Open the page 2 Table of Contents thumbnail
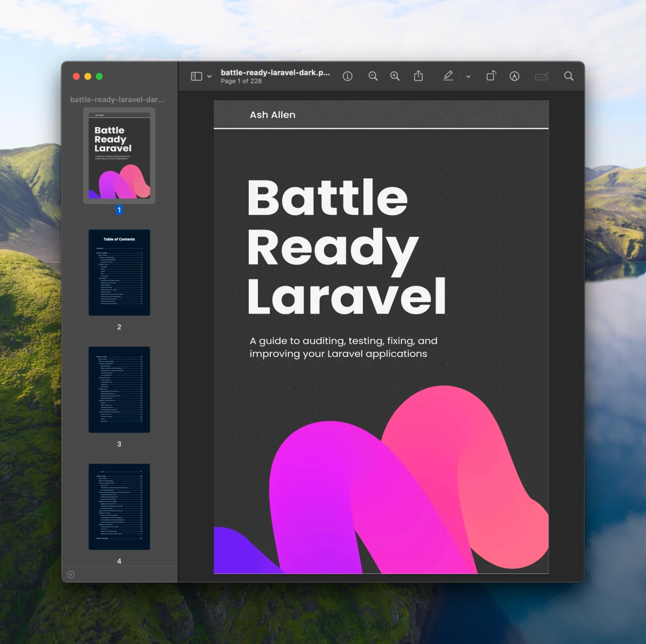The height and width of the screenshot is (644, 646). point(120,272)
